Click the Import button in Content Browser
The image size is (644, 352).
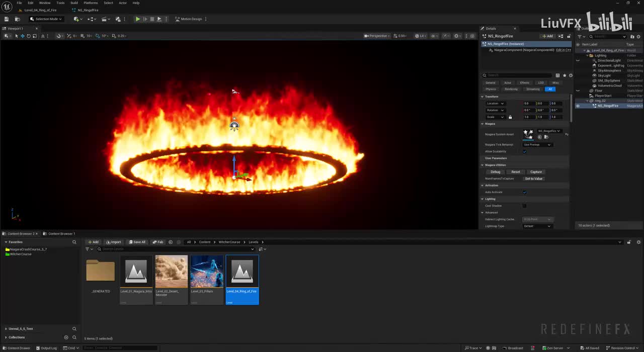point(114,242)
